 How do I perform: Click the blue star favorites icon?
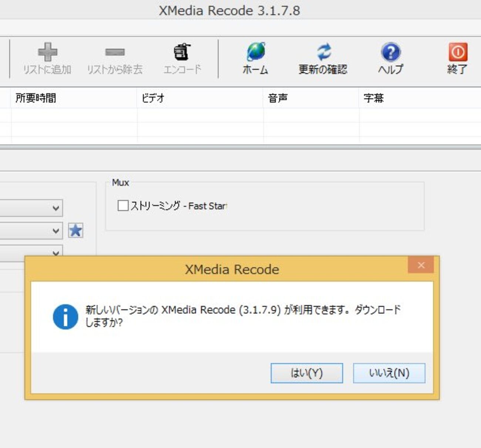tap(75, 230)
